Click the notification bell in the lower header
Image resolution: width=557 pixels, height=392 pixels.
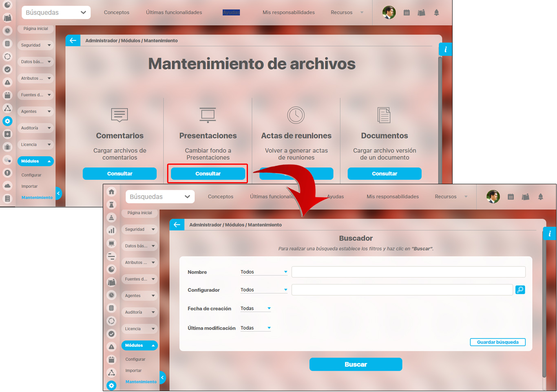point(540,197)
